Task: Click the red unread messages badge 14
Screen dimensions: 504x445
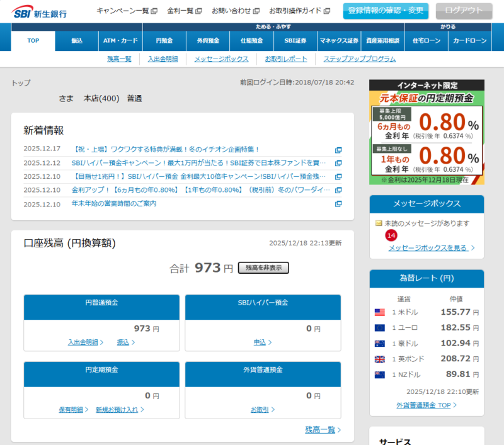Action: 391,235
